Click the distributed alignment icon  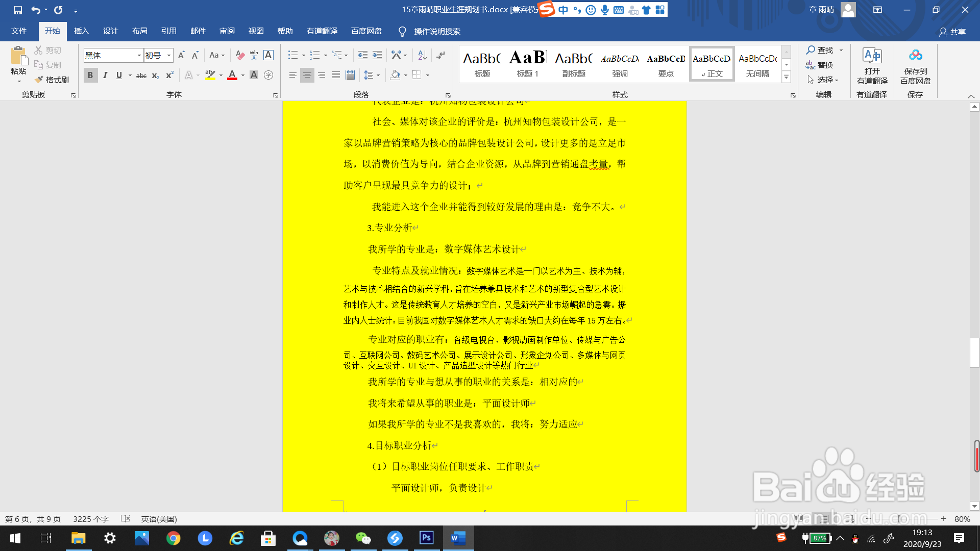click(350, 75)
